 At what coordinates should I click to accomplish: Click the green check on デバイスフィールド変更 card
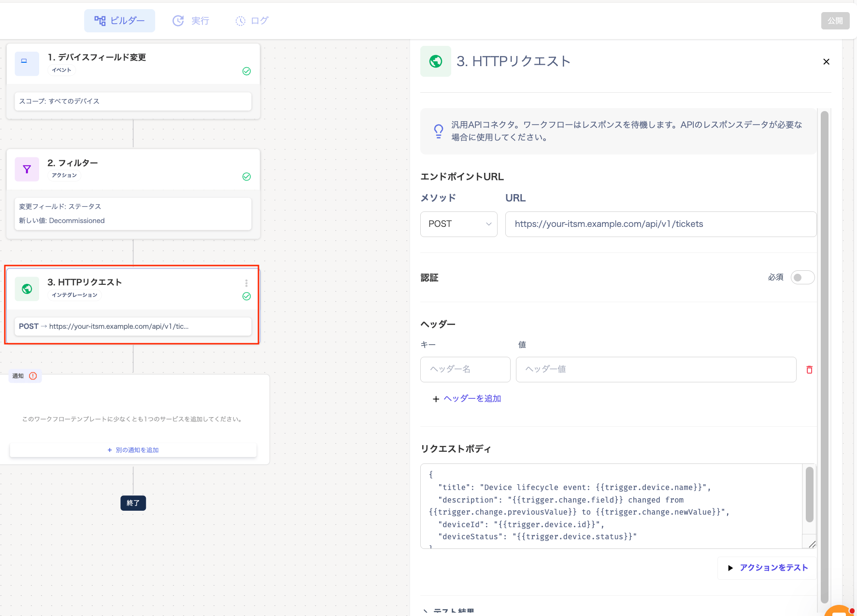coord(246,71)
